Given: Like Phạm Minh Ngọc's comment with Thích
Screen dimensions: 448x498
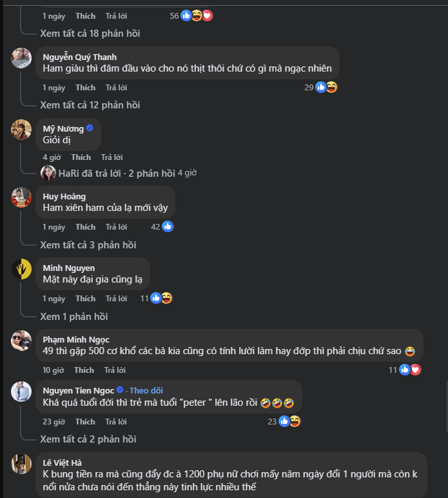Looking at the screenshot, I should coord(84,370).
